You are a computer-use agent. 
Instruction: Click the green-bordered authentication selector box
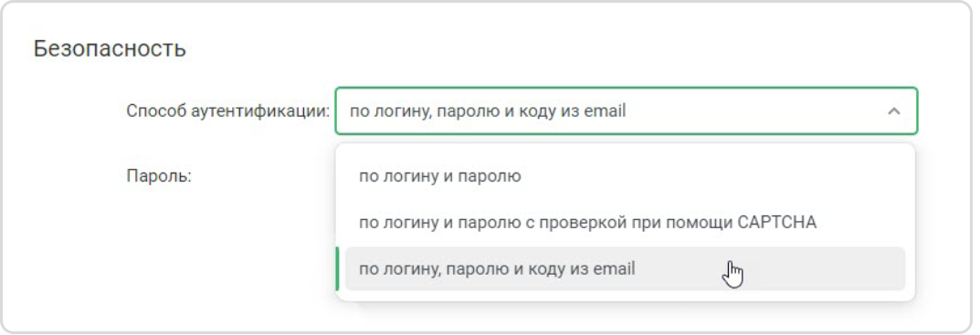tap(627, 111)
